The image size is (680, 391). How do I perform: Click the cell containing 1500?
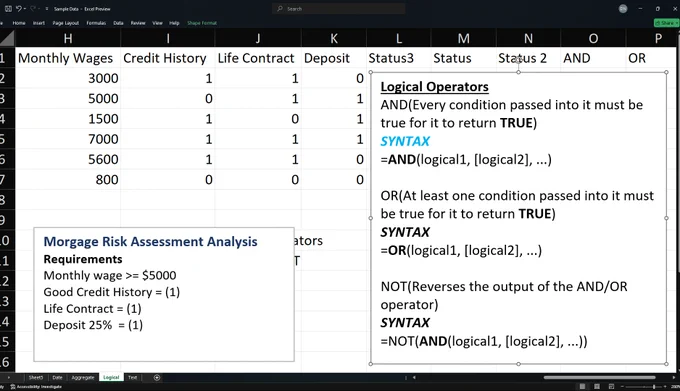point(68,119)
